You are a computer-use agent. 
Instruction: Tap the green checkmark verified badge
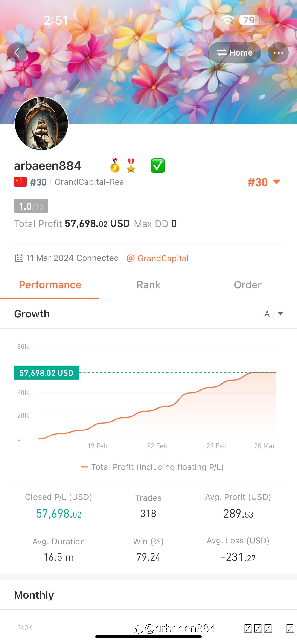(158, 166)
